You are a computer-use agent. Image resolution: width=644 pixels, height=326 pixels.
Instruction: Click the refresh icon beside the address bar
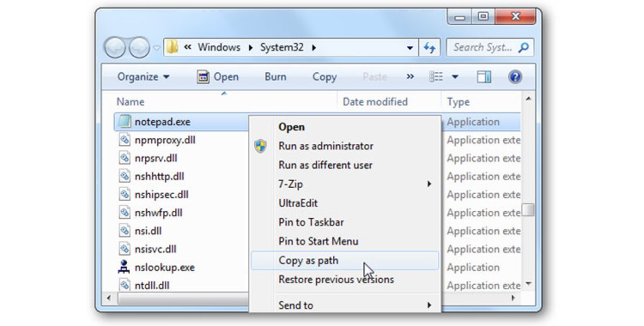click(429, 47)
